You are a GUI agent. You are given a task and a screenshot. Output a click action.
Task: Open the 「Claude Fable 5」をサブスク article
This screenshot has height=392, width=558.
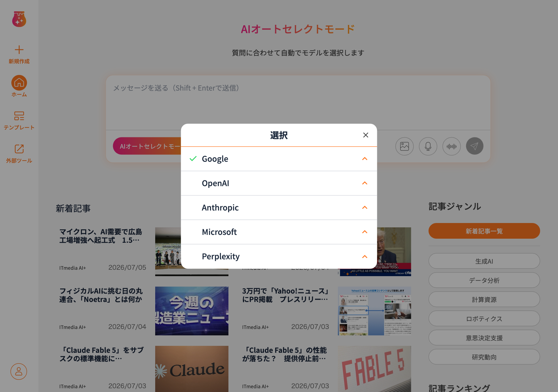[x=102, y=355]
